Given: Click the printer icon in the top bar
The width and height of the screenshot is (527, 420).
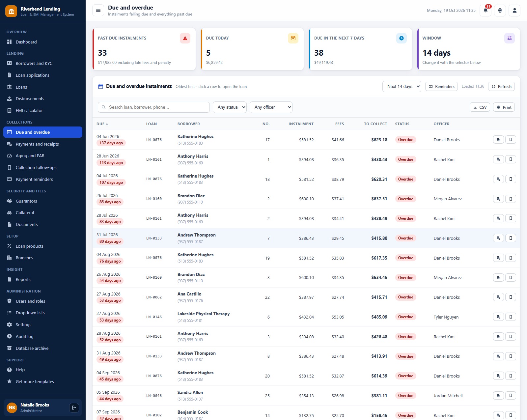Looking at the screenshot, I should pos(500,10).
